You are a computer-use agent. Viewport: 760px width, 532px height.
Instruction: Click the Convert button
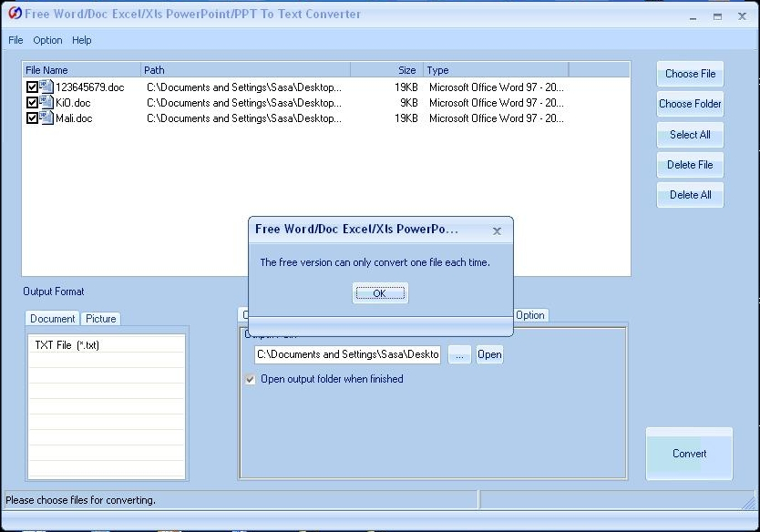pyautogui.click(x=689, y=454)
